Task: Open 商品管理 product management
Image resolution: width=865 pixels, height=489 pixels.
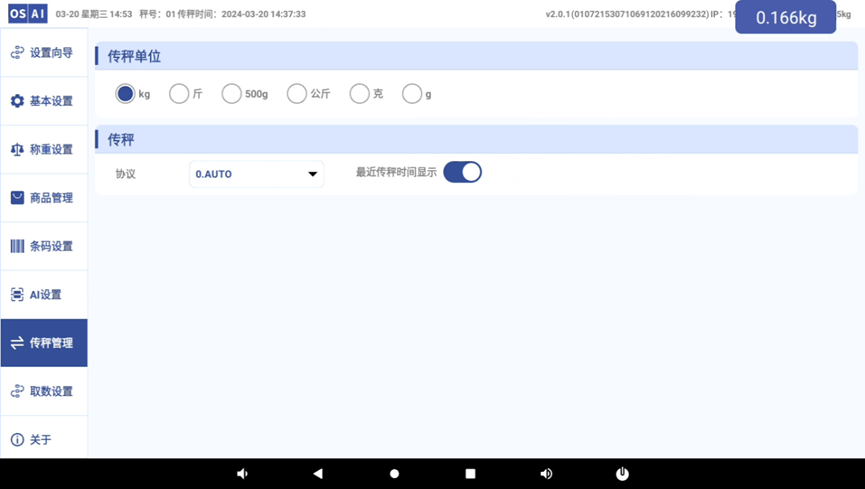Action: point(43,198)
